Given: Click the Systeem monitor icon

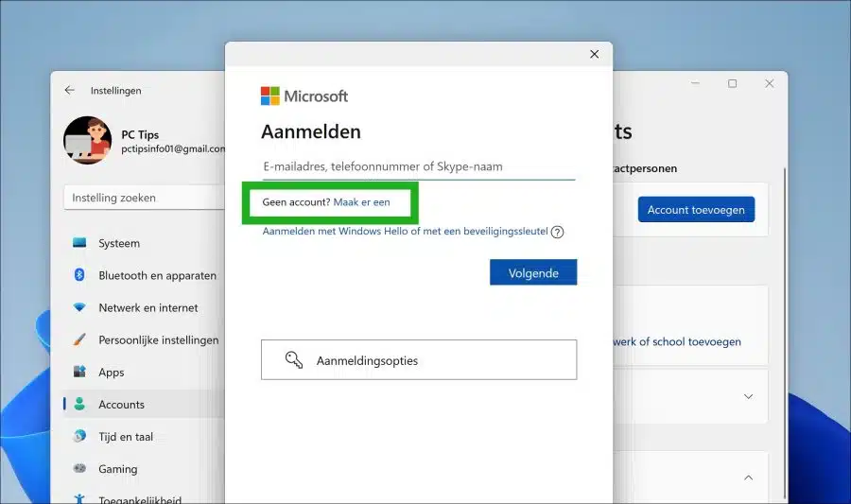Looking at the screenshot, I should [79, 242].
